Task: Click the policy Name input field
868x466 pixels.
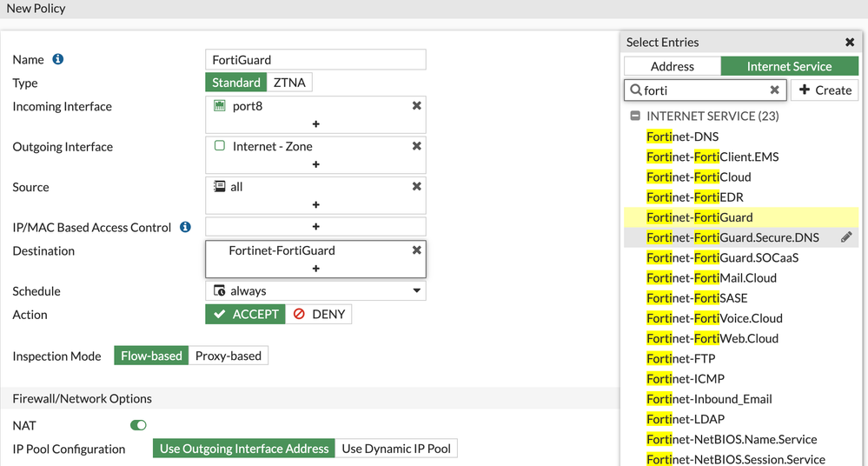Action: (x=315, y=59)
